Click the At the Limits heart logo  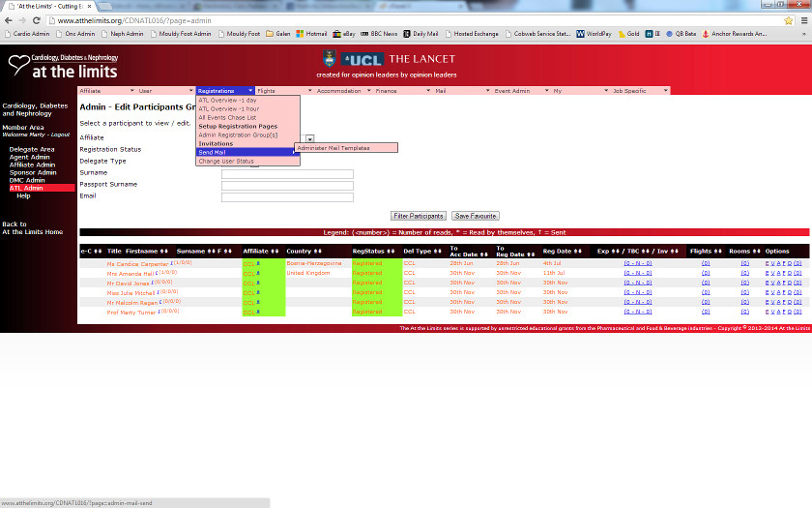point(18,66)
